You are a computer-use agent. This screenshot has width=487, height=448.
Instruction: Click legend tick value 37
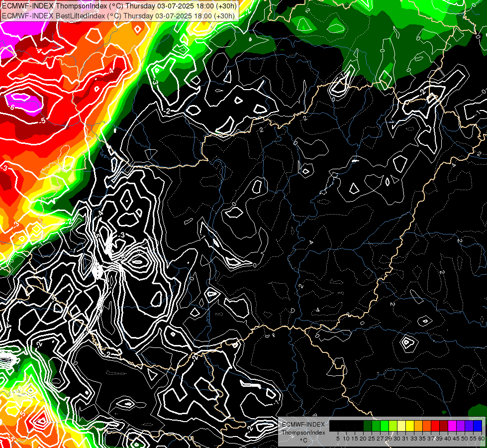(431, 439)
